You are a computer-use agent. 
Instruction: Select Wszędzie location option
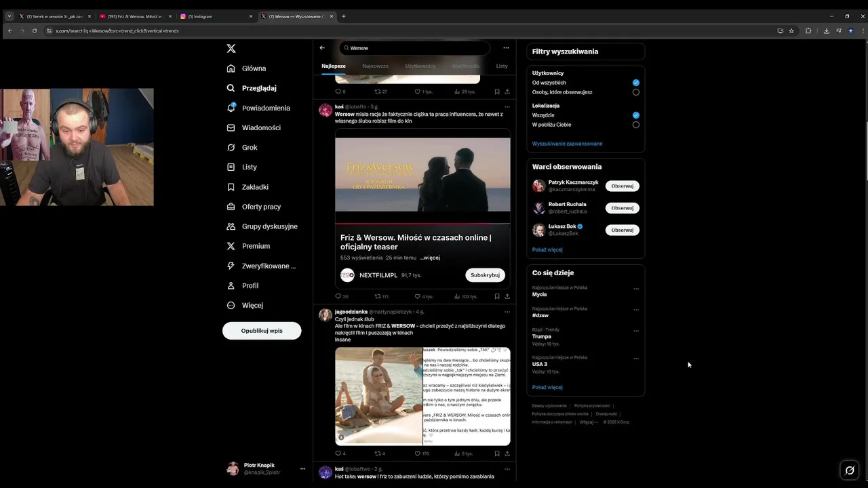tap(636, 115)
